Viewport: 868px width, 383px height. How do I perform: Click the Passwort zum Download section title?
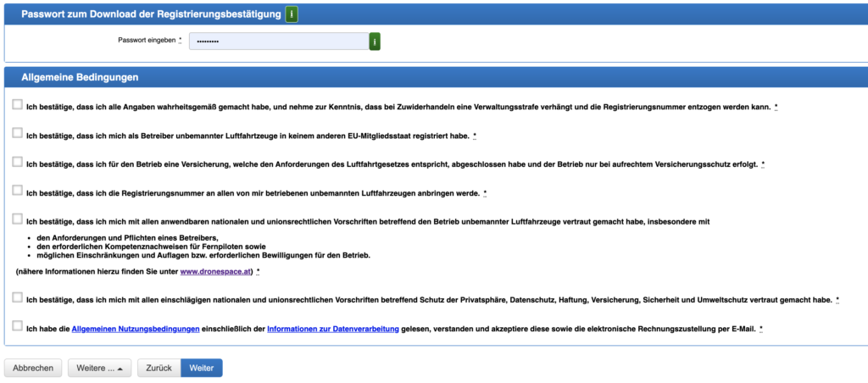point(151,14)
